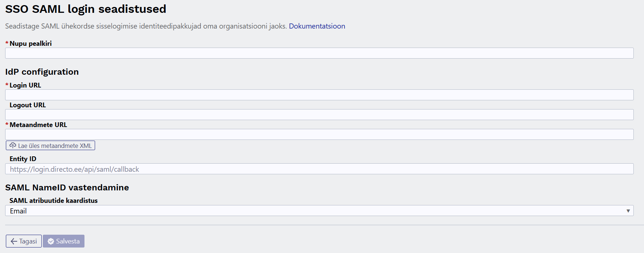Select the Logout URL input field
The width and height of the screenshot is (644, 253).
tap(319, 115)
